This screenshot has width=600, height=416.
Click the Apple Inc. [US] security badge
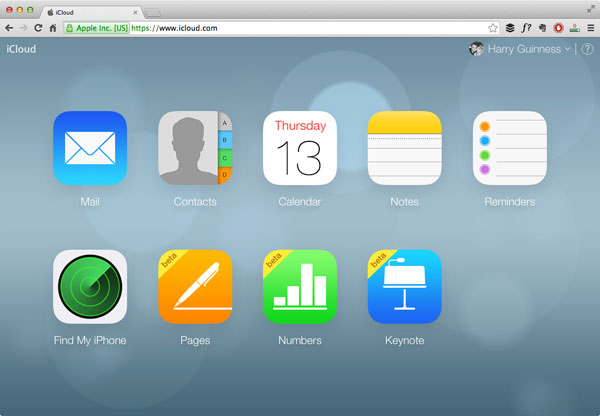96,28
